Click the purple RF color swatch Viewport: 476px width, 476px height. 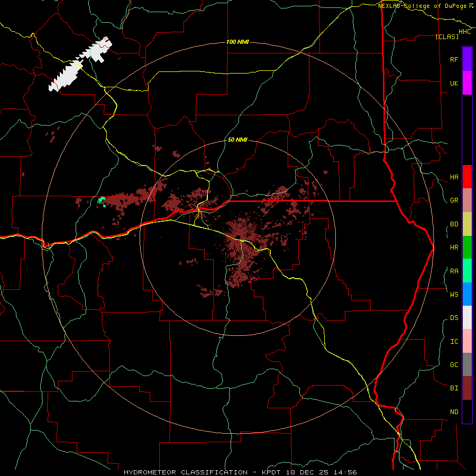(467, 59)
